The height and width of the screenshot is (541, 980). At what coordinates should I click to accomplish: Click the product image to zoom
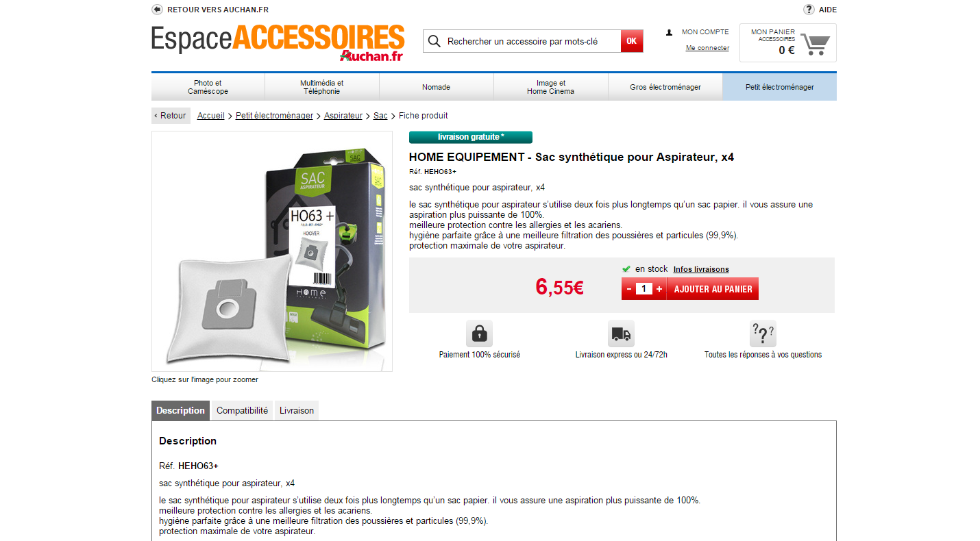coord(272,251)
